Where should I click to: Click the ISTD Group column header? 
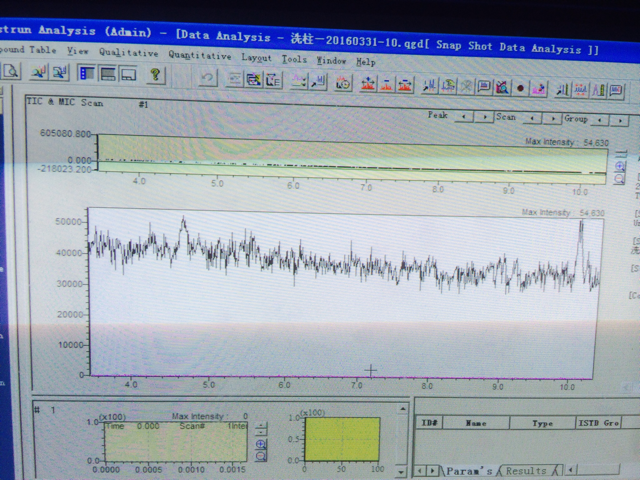598,423
